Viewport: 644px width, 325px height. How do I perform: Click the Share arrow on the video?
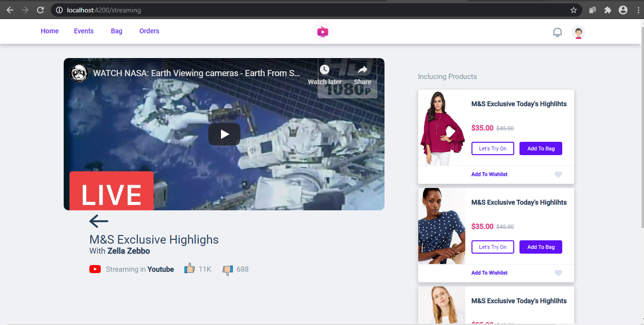pyautogui.click(x=363, y=70)
